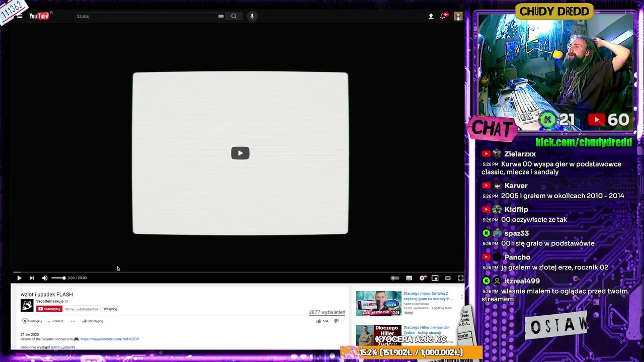Click the kick.com/chudydredd text

tap(584, 142)
